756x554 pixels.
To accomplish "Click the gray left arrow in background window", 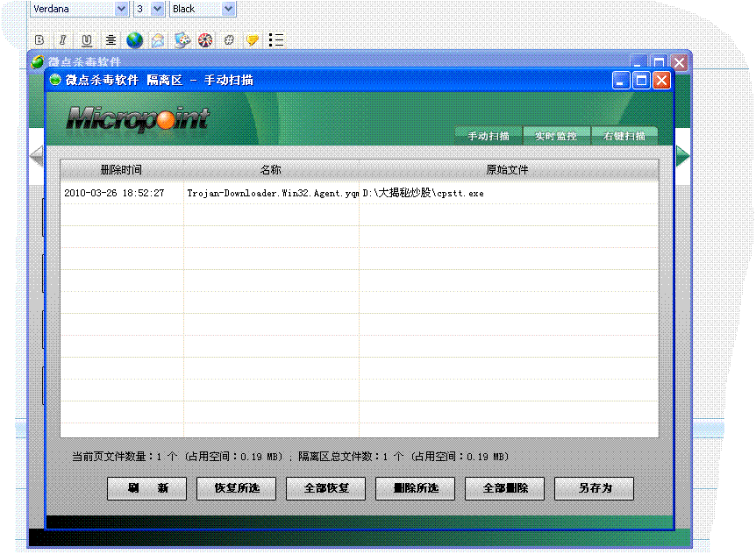I will coord(37,156).
